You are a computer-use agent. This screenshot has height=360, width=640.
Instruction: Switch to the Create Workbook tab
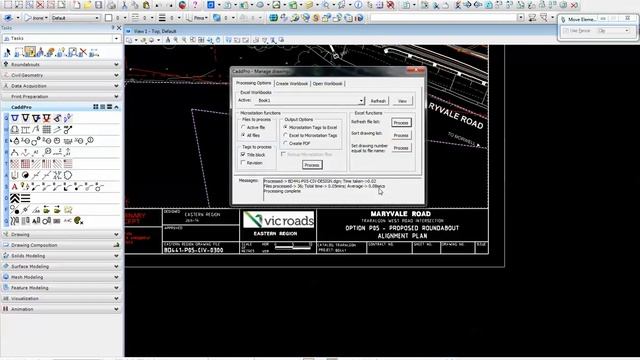click(x=292, y=83)
